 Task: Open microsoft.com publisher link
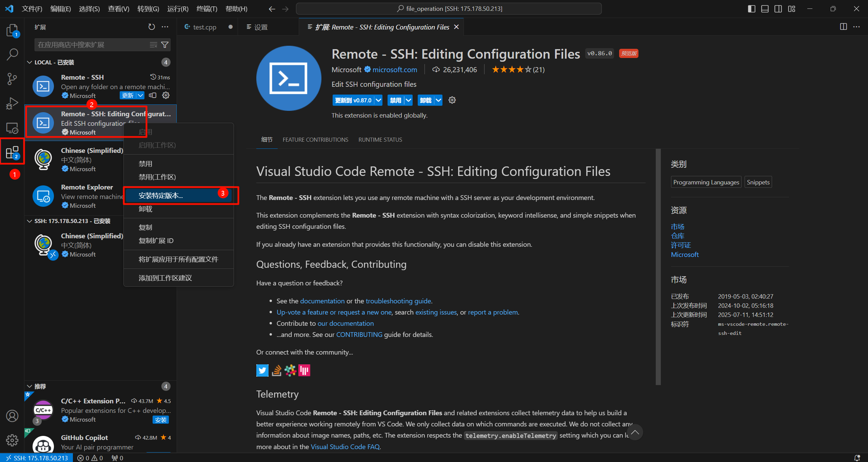[x=395, y=69]
